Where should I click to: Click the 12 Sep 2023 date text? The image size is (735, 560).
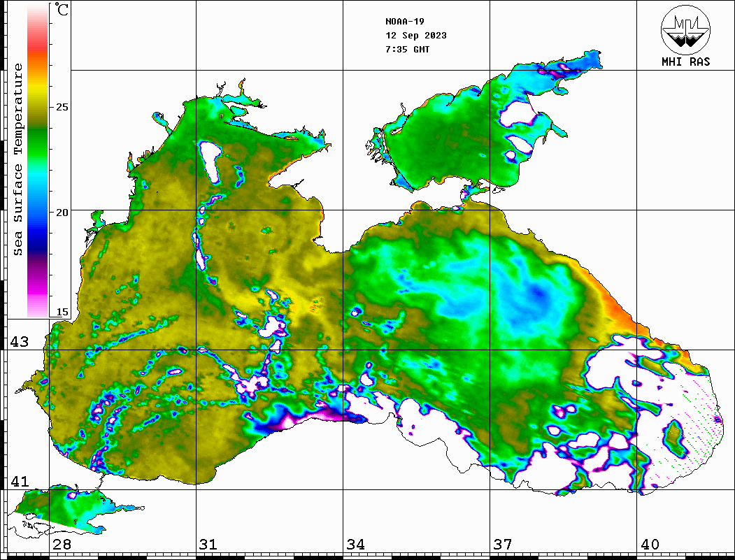[415, 36]
